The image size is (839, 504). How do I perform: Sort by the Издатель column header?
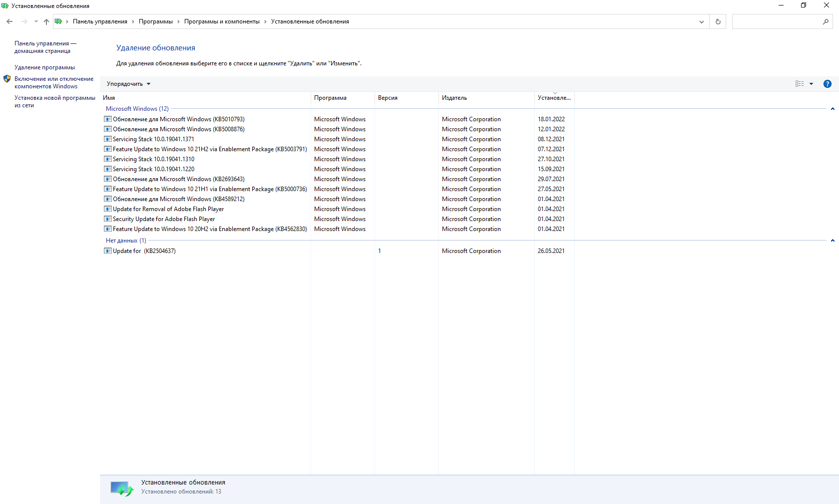click(x=454, y=98)
